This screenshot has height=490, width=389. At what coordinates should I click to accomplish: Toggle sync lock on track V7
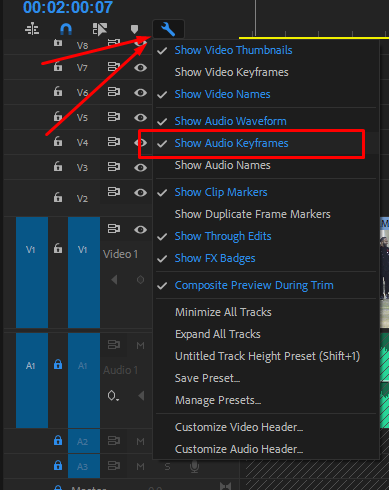pos(114,67)
